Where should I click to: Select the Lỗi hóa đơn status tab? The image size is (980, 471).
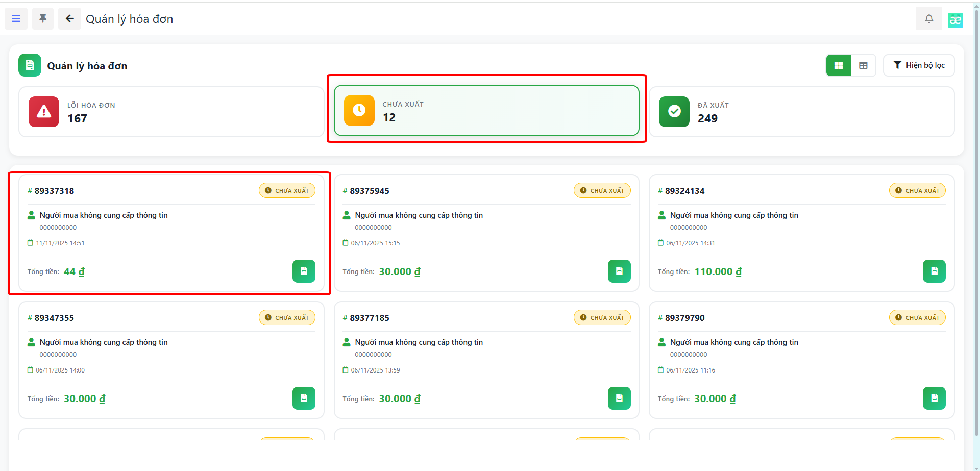coord(171,112)
